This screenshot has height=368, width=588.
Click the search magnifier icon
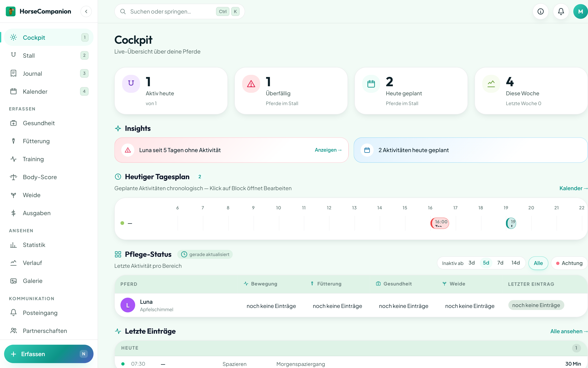[123, 11]
